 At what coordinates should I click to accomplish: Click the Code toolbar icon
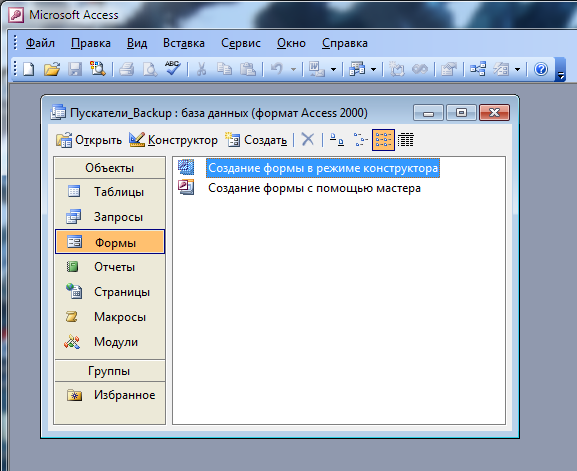397,69
